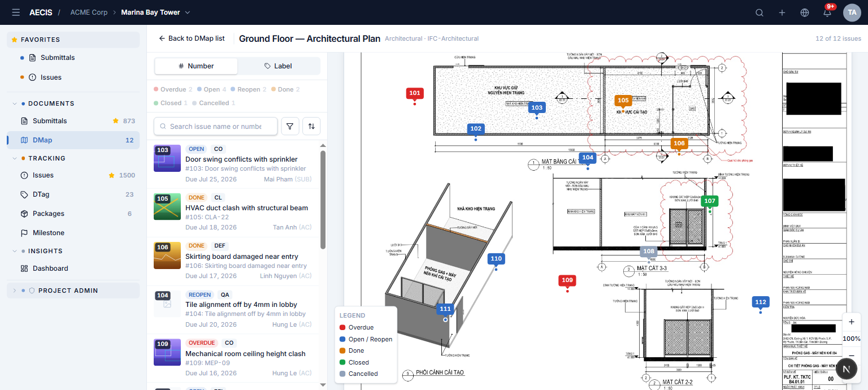868x390 pixels.
Task: Switch pin display to Number
Action: (x=196, y=66)
